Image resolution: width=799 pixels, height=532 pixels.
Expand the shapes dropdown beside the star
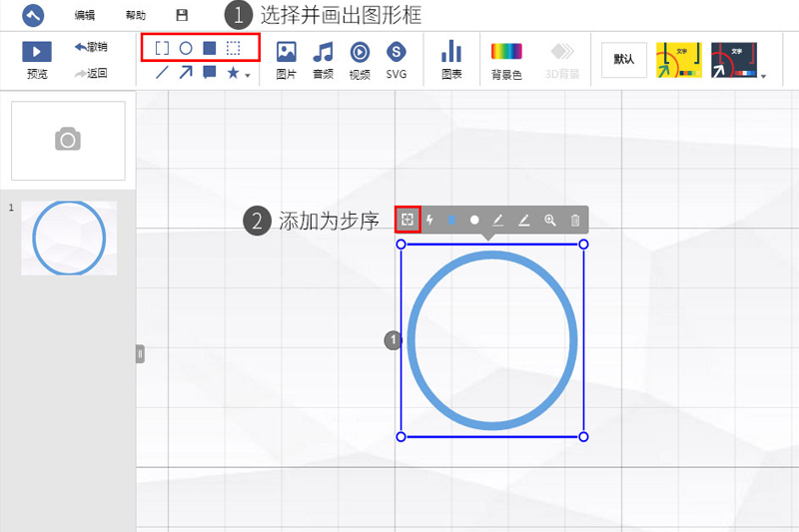pos(248,75)
